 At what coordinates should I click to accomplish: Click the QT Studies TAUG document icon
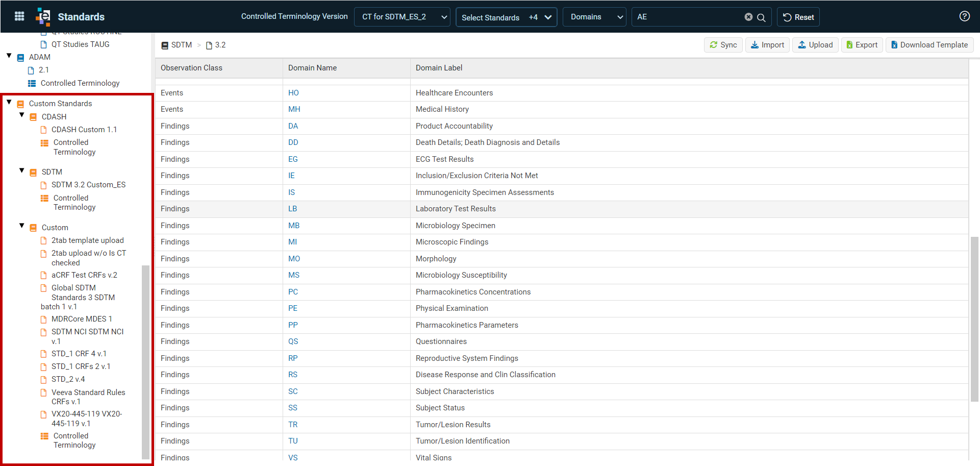tap(44, 45)
